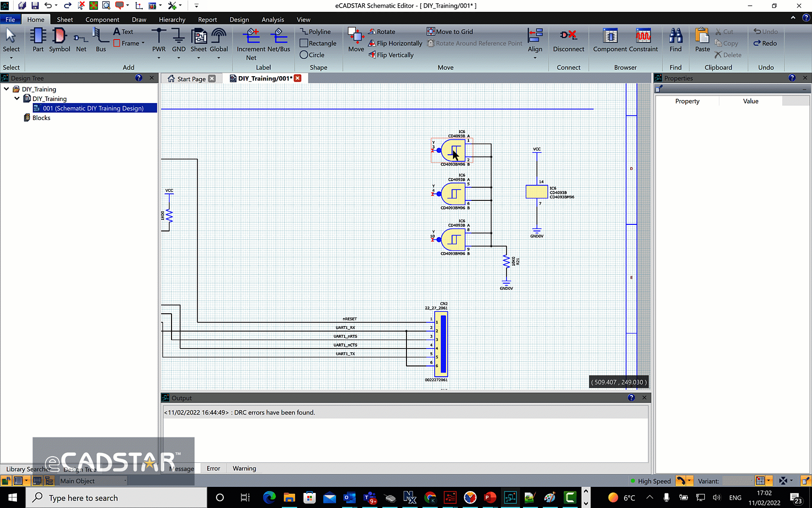Open the GND dropdown arrow
812x508 pixels.
coord(179,58)
